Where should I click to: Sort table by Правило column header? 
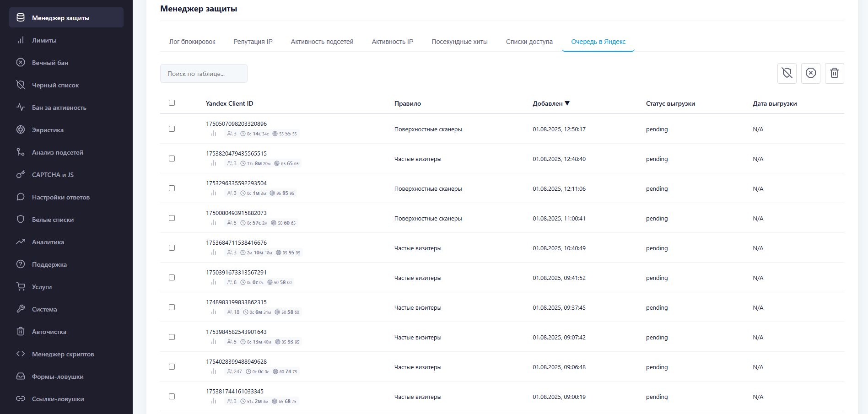pyautogui.click(x=407, y=103)
